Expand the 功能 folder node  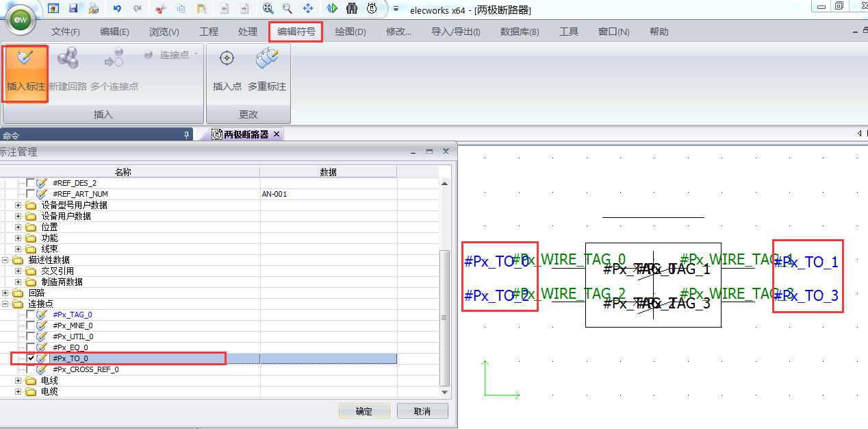[18, 238]
